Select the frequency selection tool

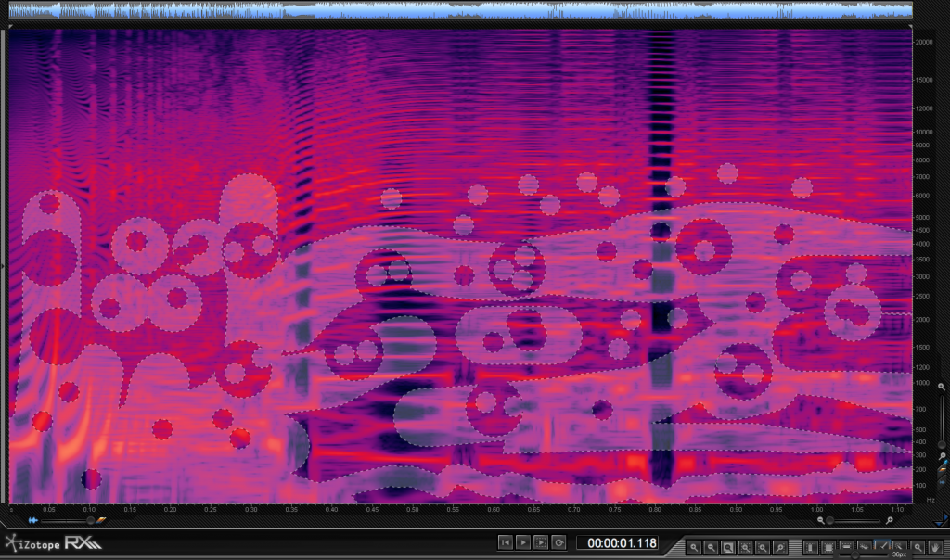[845, 547]
